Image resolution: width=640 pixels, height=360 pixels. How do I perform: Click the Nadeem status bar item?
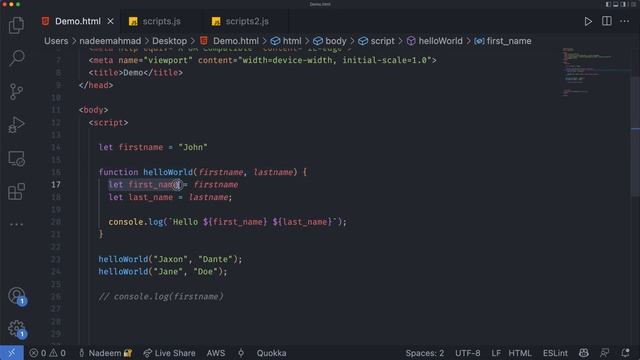pyautogui.click(x=105, y=353)
